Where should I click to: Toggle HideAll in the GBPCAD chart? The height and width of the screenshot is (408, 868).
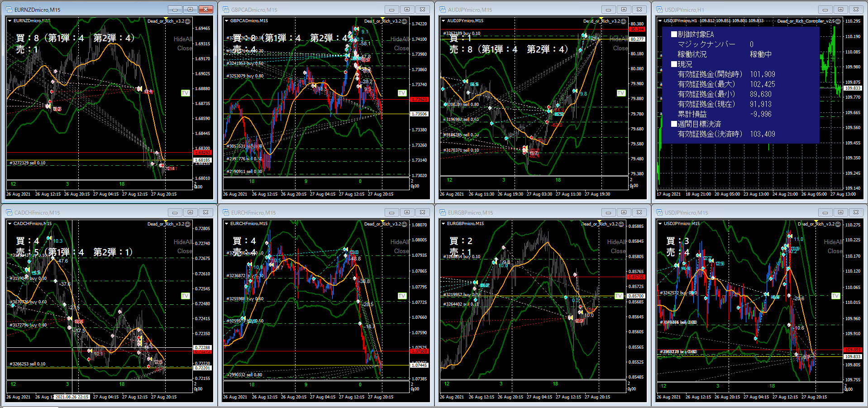pos(400,39)
